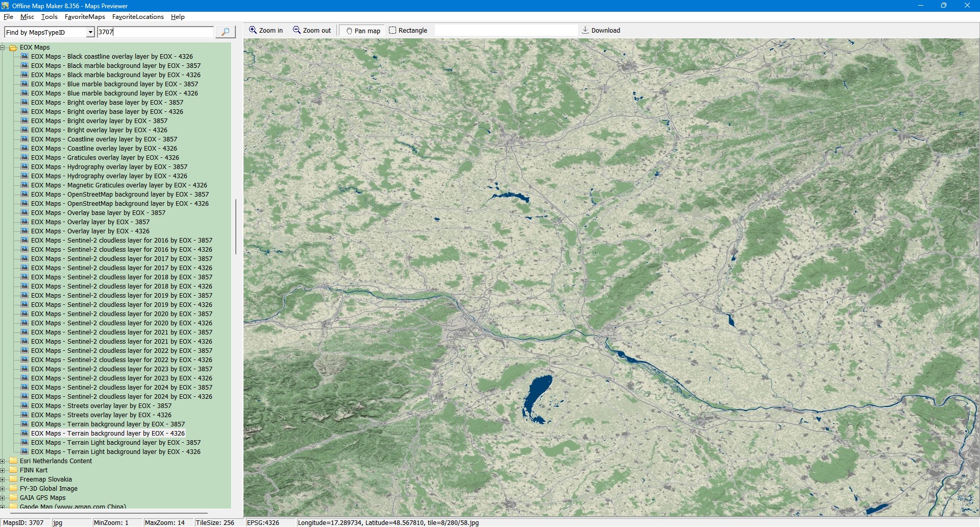Viewport: 980px width, 527px height.
Task: Open the Find by MapsTypeID dropdown
Action: coord(90,32)
